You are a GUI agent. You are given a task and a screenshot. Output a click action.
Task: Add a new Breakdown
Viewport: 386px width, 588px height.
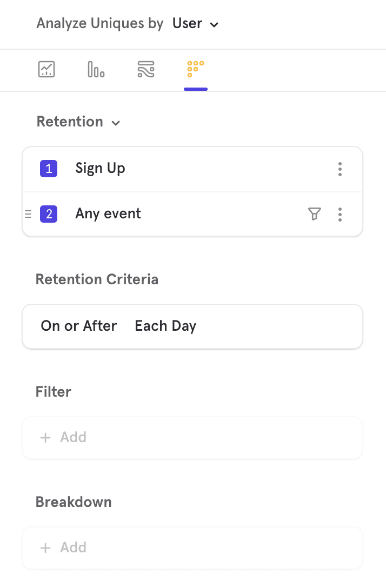(73, 547)
